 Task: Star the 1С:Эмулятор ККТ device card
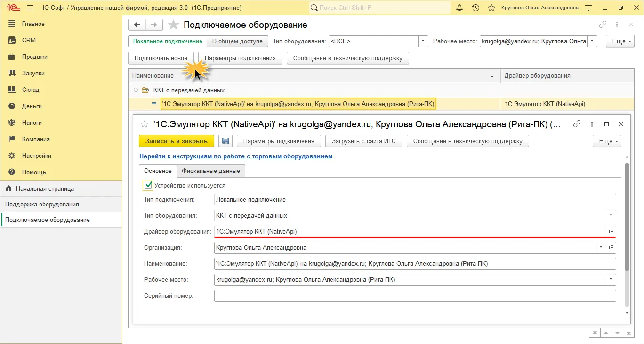click(x=145, y=124)
